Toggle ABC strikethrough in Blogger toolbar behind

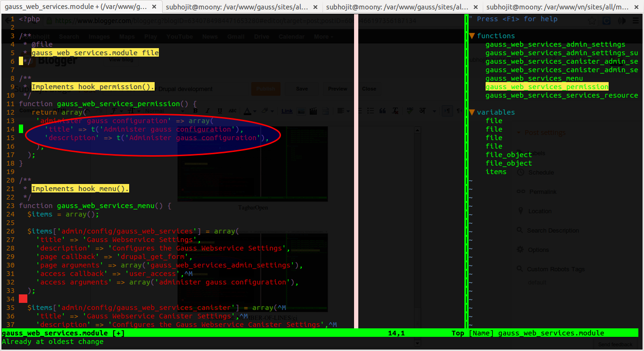[x=232, y=111]
